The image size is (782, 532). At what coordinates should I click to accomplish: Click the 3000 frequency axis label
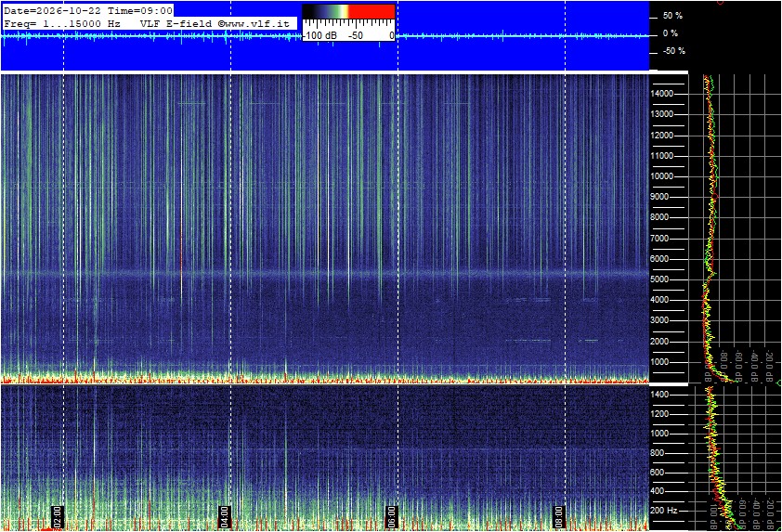(x=659, y=320)
